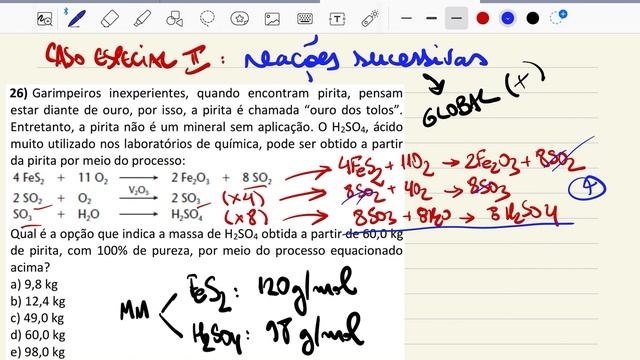Select the Text box tool
This screenshot has width=640, height=360.
(337, 19)
